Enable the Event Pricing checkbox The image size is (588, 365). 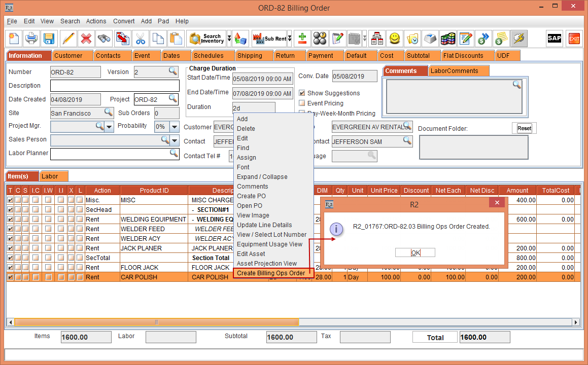point(302,103)
